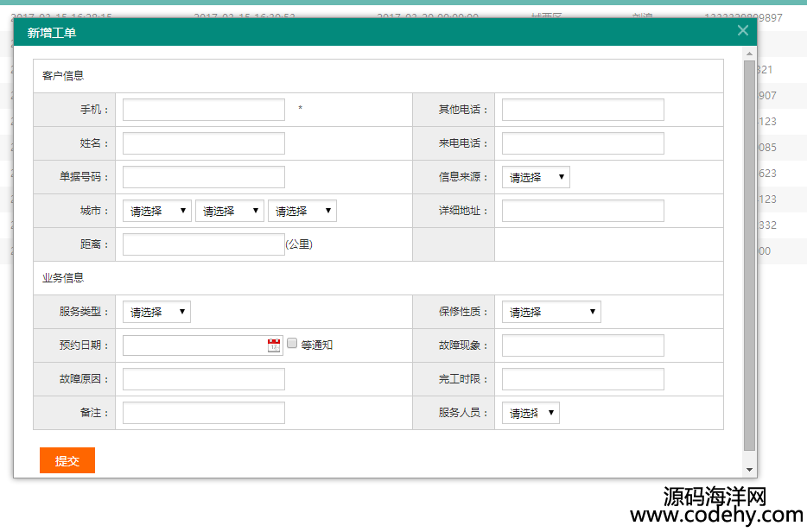Close the 新增工单 dialog
This screenshot has height=532, width=807.
[x=742, y=30]
